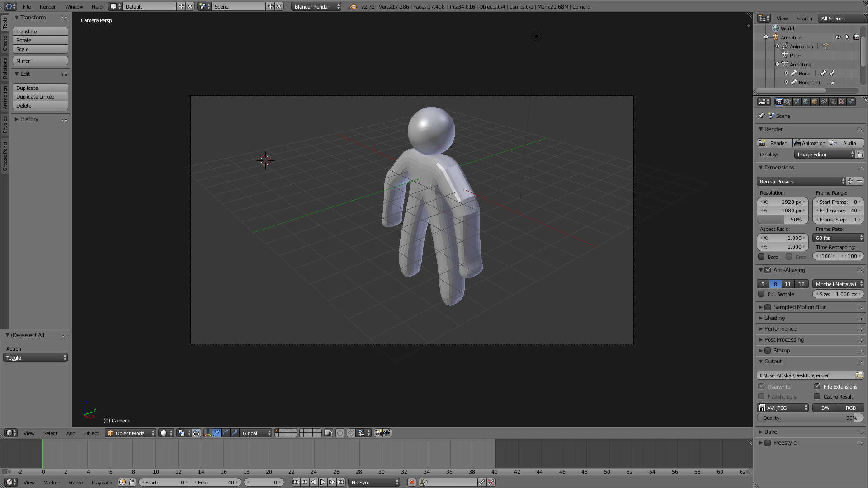Expand the History panel in tool shelf
The width and height of the screenshot is (868, 488).
pyautogui.click(x=29, y=119)
